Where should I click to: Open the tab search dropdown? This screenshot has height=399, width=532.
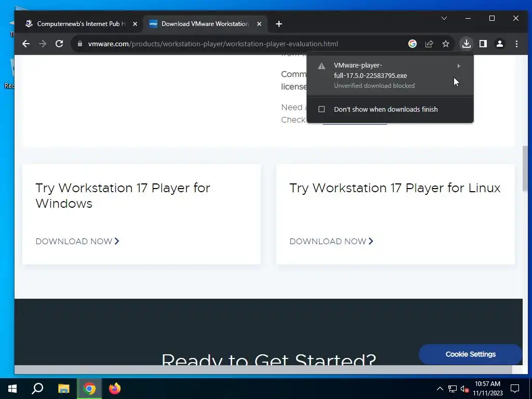point(444,18)
